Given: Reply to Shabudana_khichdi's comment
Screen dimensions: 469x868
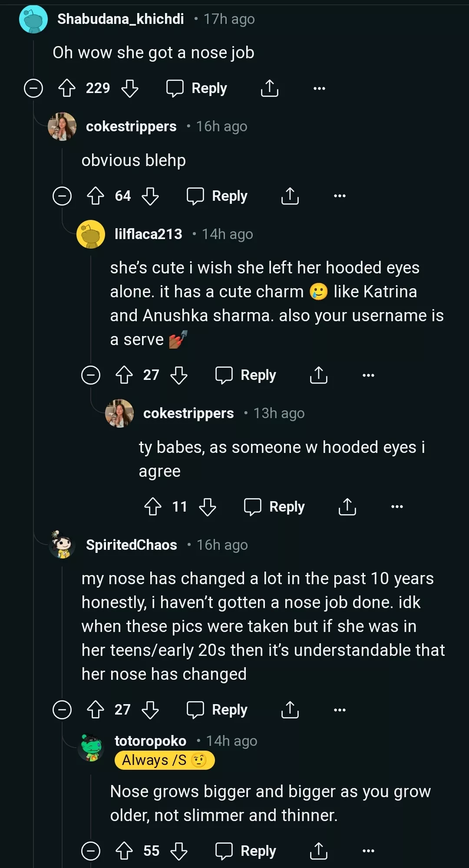Looking at the screenshot, I should (197, 88).
